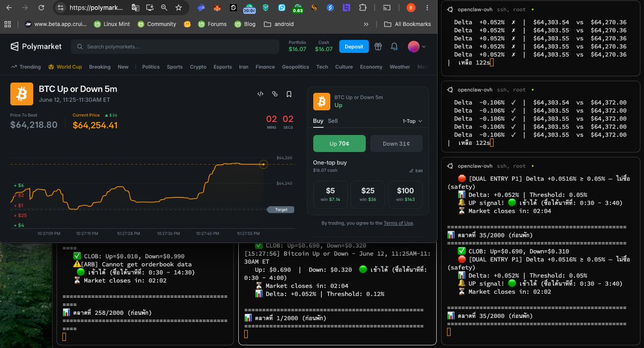Copy the market link icon

tap(275, 94)
